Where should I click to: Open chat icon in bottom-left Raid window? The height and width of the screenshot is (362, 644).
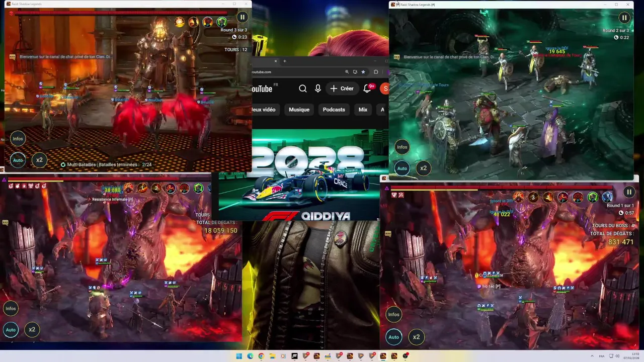click(x=5, y=222)
